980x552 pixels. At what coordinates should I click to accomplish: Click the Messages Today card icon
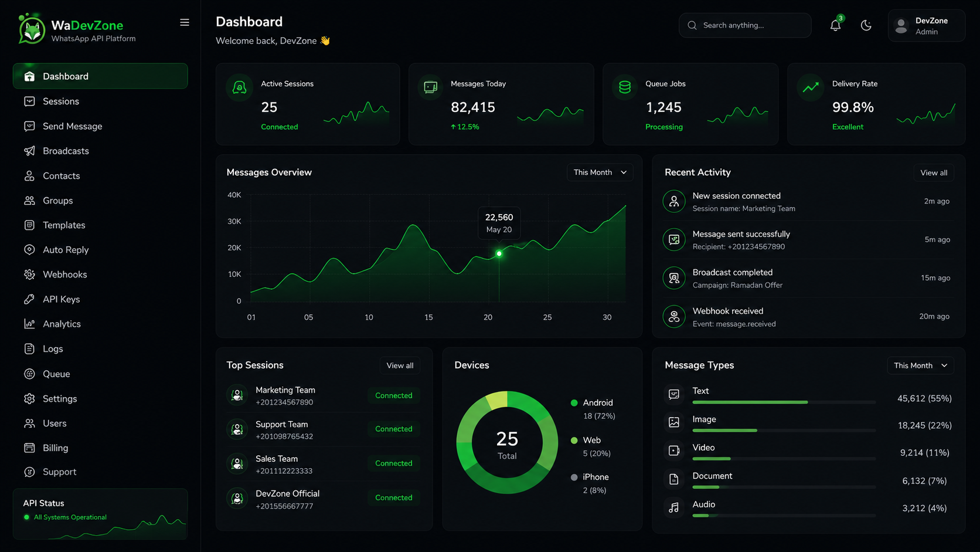pyautogui.click(x=430, y=87)
